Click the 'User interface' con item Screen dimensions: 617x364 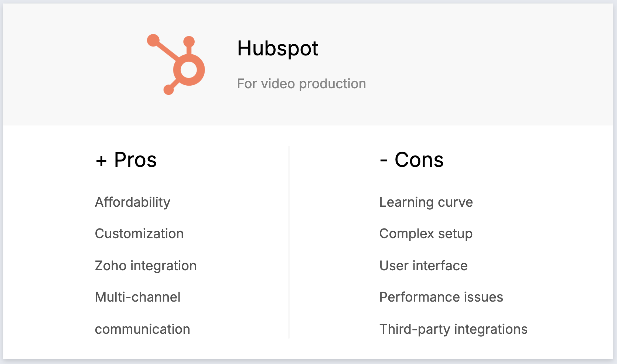[x=423, y=266]
